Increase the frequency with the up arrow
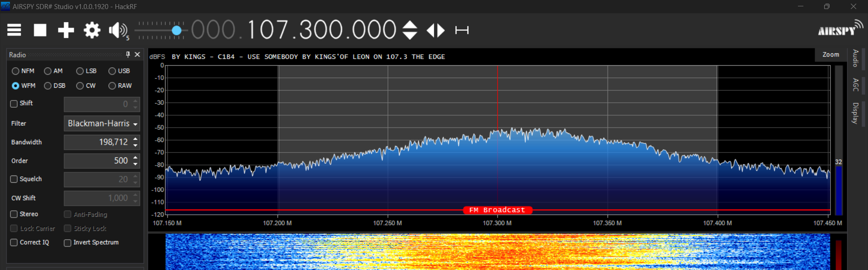This screenshot has width=868, height=270. click(410, 24)
